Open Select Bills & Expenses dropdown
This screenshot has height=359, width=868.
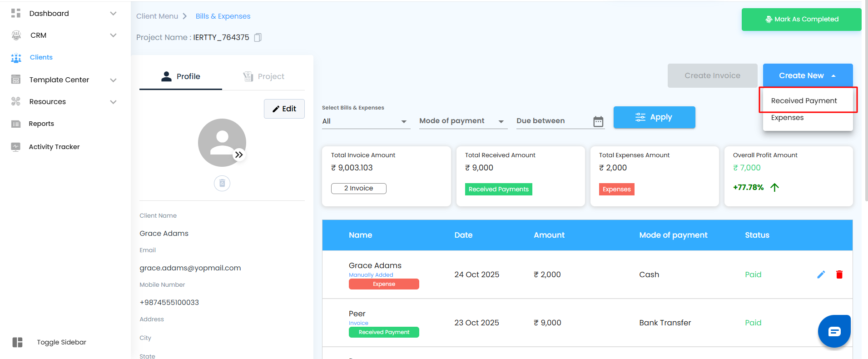click(365, 121)
